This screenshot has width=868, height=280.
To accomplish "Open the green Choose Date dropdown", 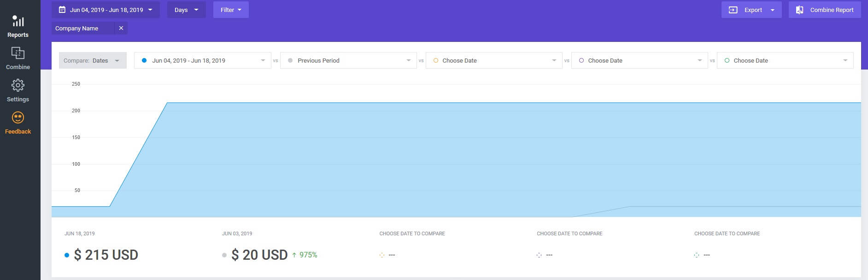I will [785, 60].
